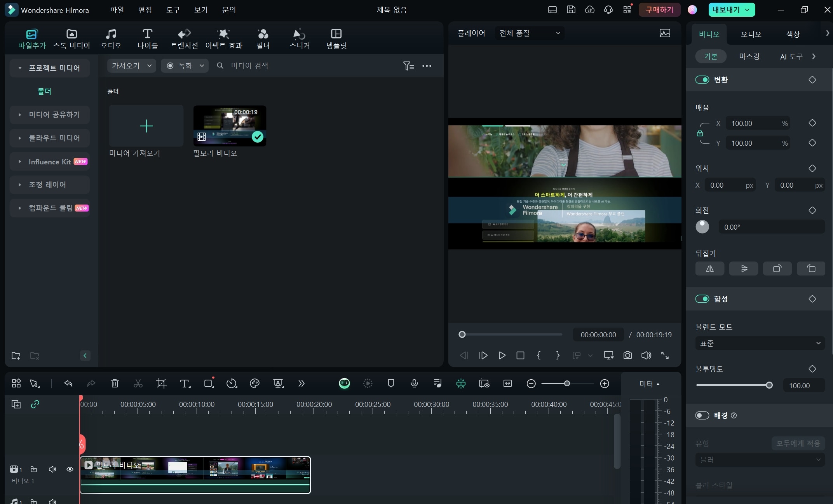The height and width of the screenshot is (504, 833).
Task: Open the Filters panel
Action: (263, 39)
